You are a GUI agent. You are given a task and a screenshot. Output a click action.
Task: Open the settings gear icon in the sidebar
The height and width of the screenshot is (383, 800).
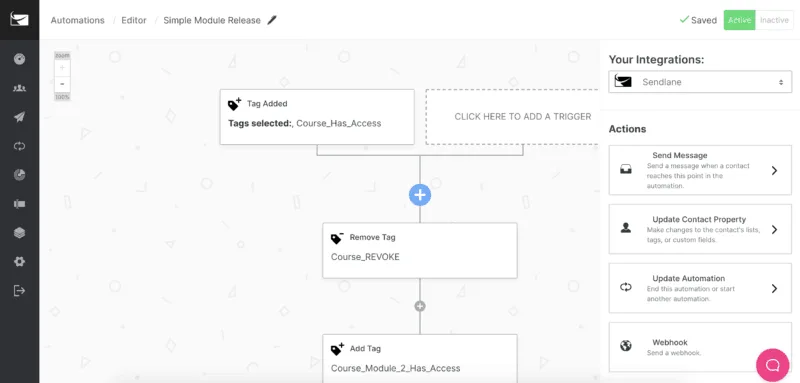19,262
